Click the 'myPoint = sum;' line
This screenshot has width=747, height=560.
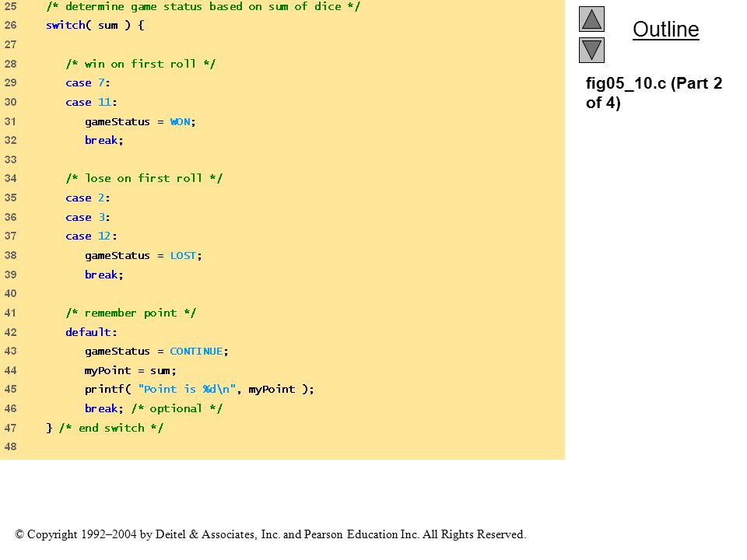pyautogui.click(x=130, y=370)
